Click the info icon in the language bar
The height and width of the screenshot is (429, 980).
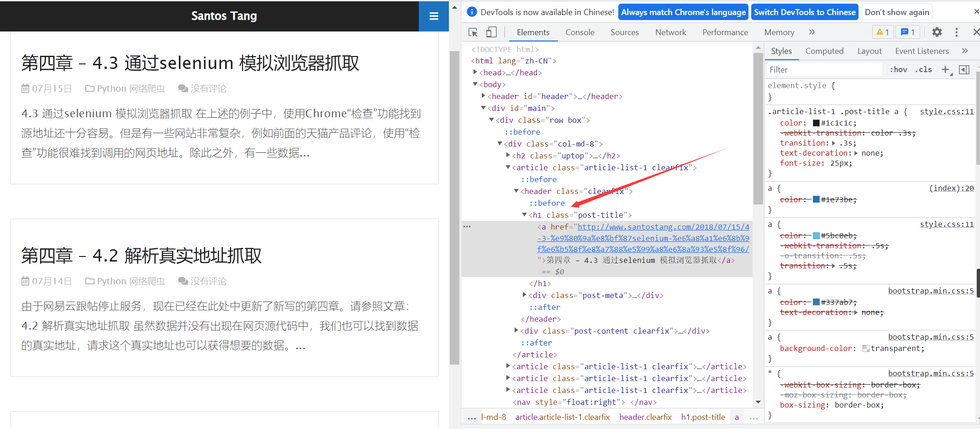(x=472, y=12)
